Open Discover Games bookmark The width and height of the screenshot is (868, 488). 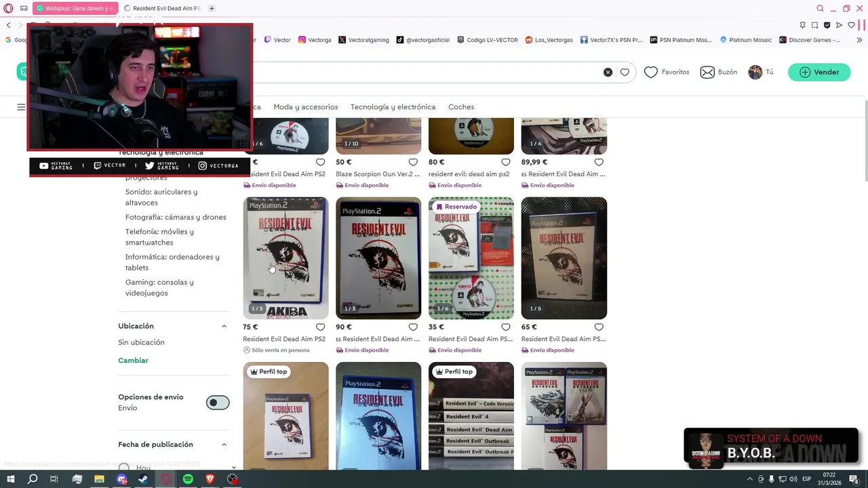click(810, 40)
